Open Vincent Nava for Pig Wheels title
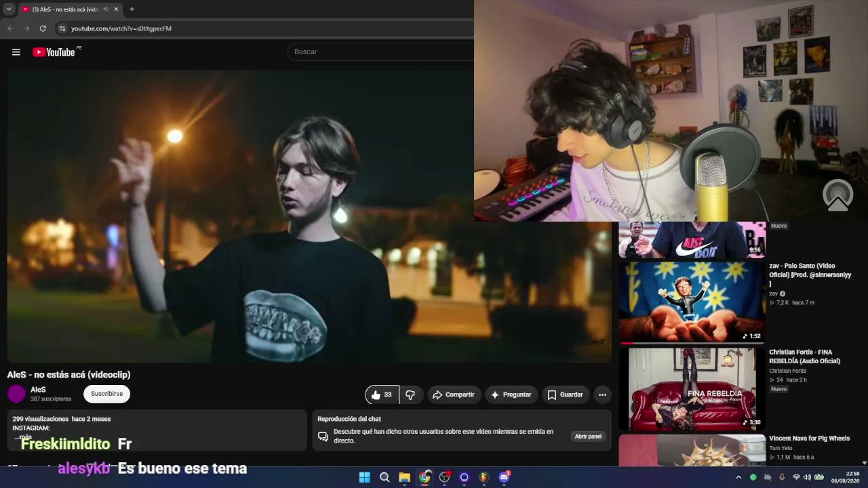Image resolution: width=868 pixels, height=488 pixels. click(809, 439)
